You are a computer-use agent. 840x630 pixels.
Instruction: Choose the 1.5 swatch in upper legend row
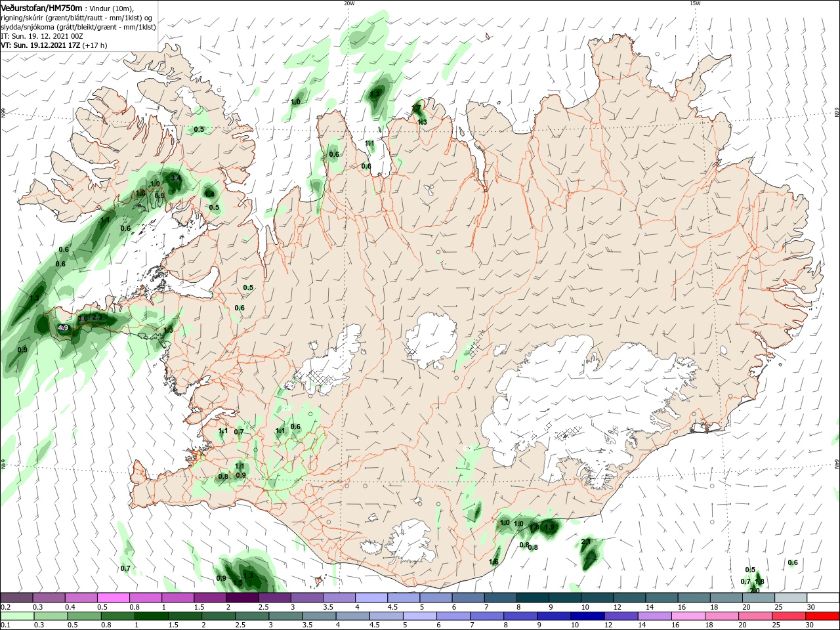tap(209, 598)
